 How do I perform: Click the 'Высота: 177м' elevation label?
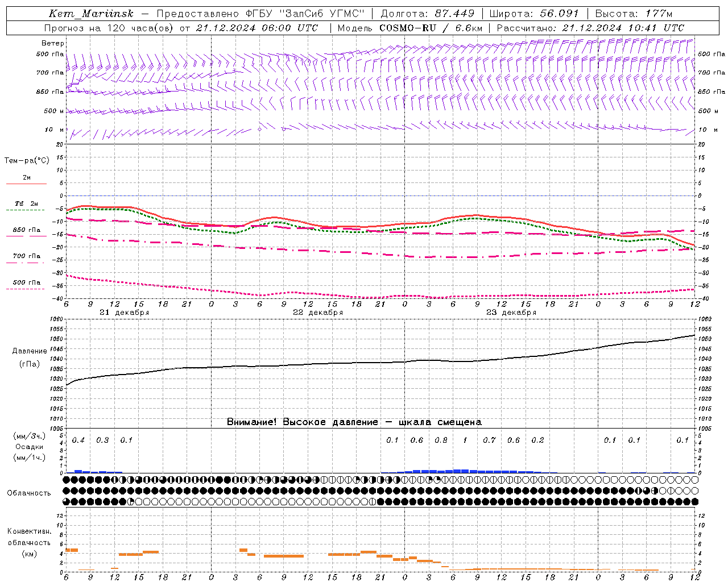634,14
